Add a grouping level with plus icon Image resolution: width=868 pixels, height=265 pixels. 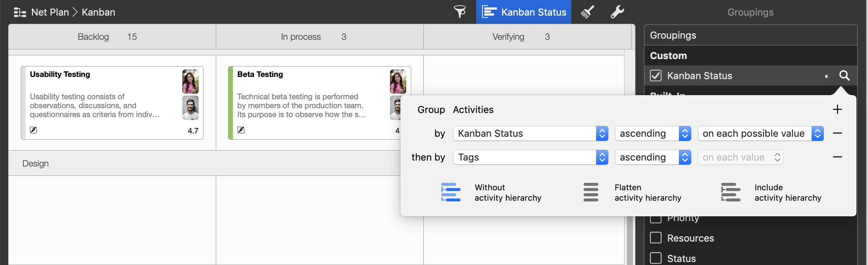837,110
